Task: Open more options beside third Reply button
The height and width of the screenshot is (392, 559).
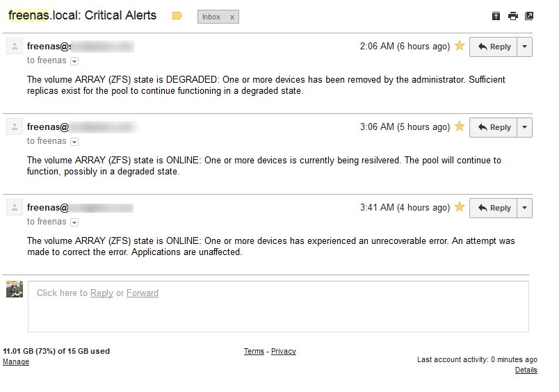Action: [524, 208]
